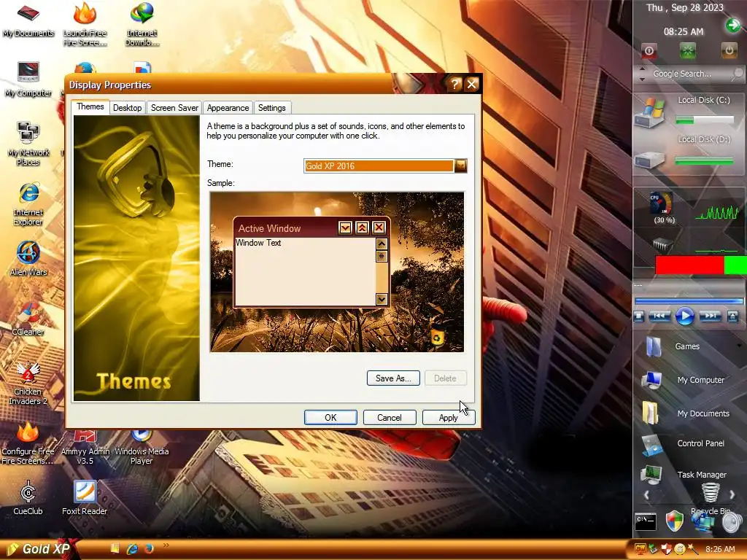Viewport: 747px width, 560px height.
Task: Click the CPU meter gauge icon
Action: pyautogui.click(x=662, y=204)
